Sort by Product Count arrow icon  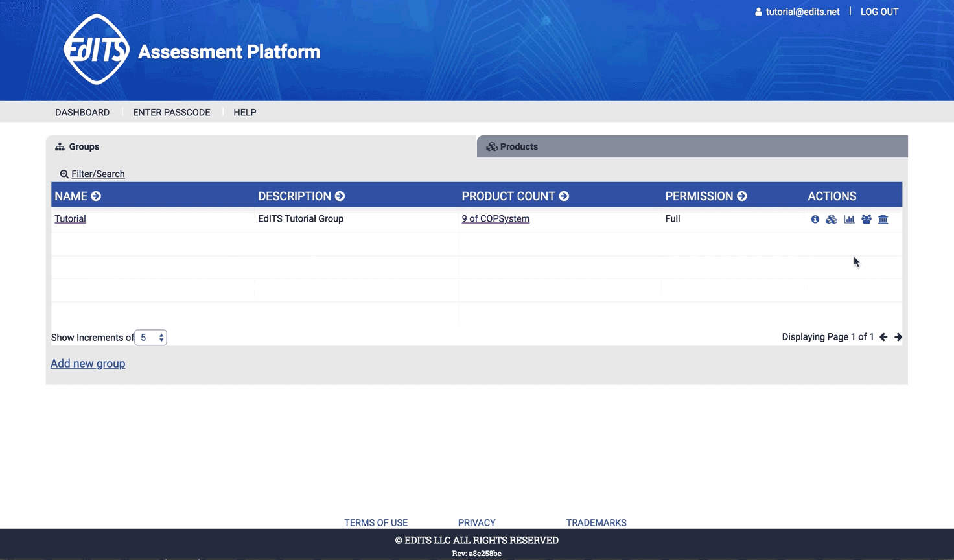click(564, 196)
